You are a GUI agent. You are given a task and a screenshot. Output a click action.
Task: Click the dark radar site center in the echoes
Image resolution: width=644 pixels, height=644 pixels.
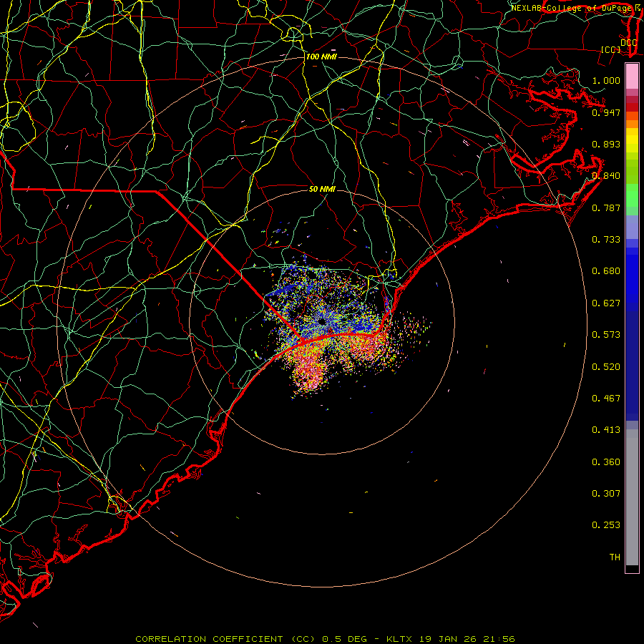pos(322,321)
